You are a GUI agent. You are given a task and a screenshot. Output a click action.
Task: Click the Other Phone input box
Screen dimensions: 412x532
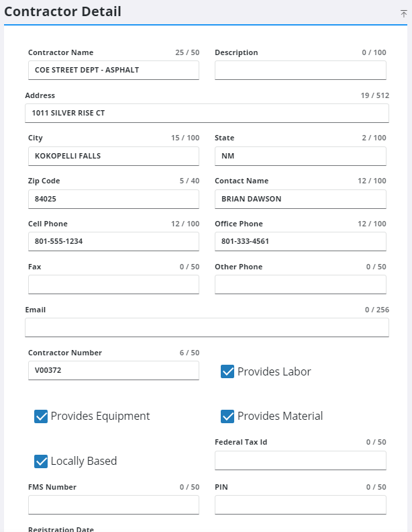[x=300, y=285]
